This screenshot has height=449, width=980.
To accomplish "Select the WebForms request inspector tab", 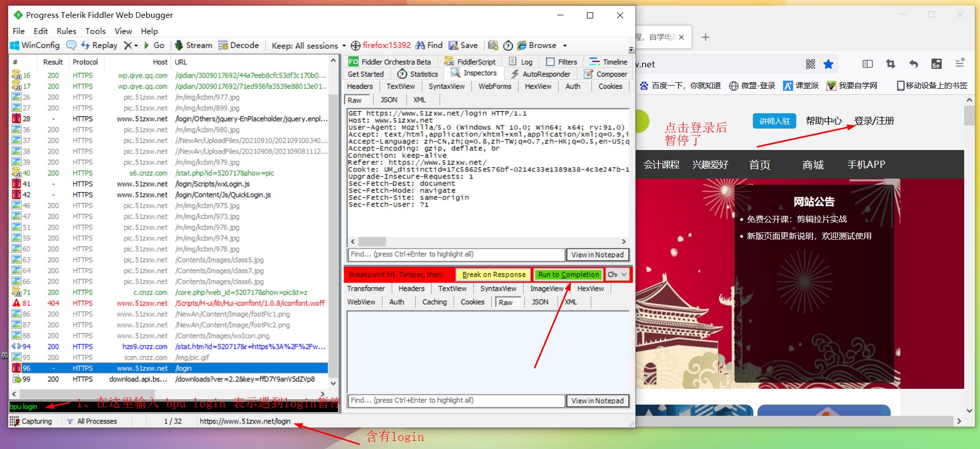I will point(495,86).
